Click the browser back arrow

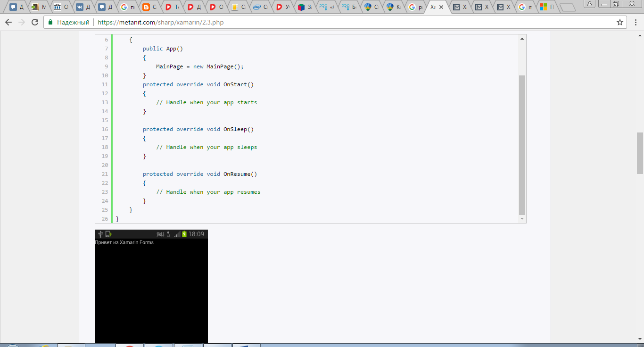pyautogui.click(x=8, y=22)
